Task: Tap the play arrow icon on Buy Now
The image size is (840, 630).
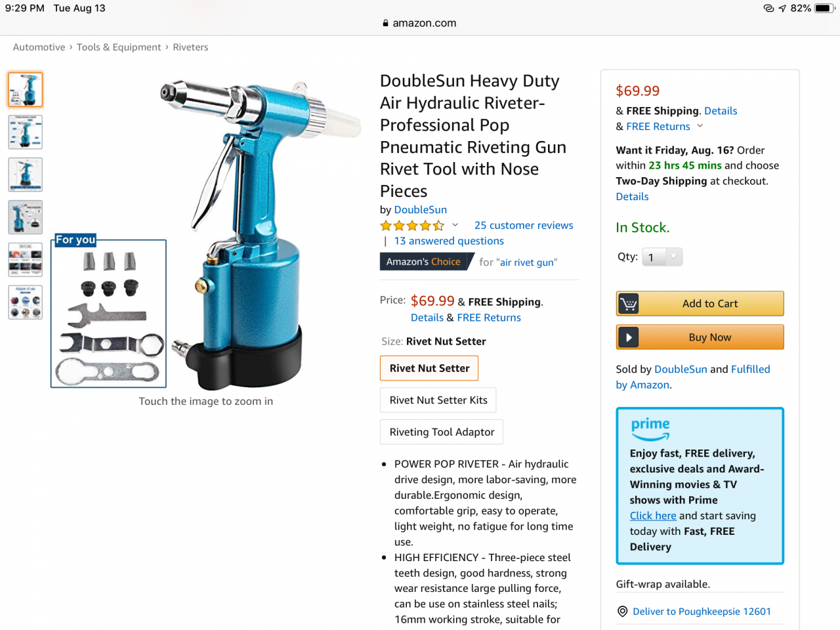Action: pyautogui.click(x=629, y=337)
